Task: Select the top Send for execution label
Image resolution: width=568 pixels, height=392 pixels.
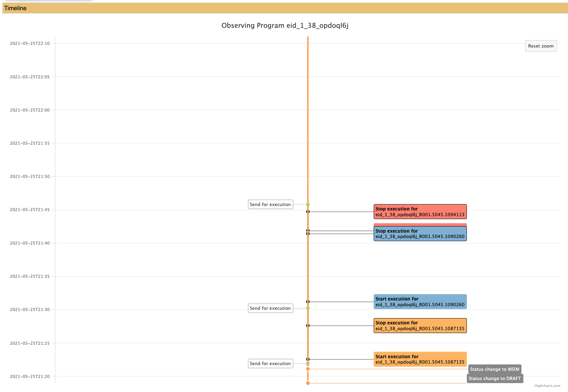Action: point(271,205)
